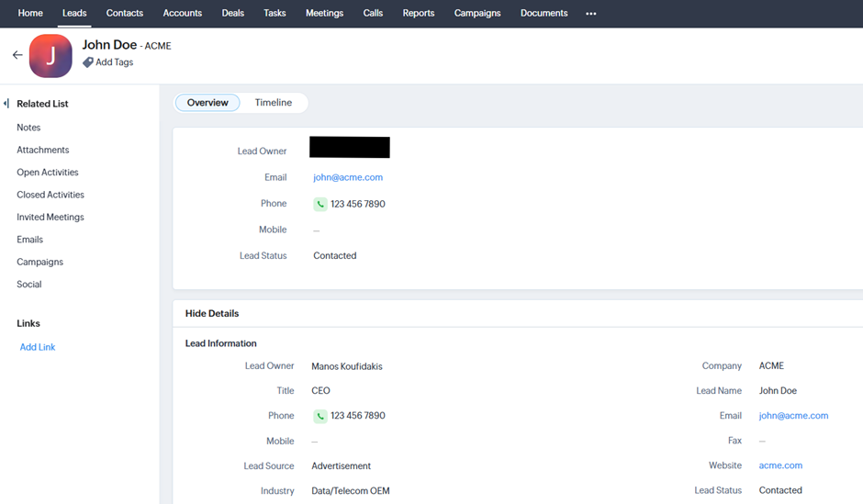Click the john@acme.com email in overview

tap(348, 177)
